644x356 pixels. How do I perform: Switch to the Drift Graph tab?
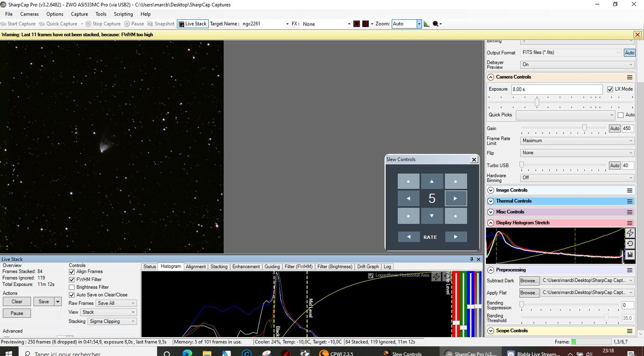(368, 267)
